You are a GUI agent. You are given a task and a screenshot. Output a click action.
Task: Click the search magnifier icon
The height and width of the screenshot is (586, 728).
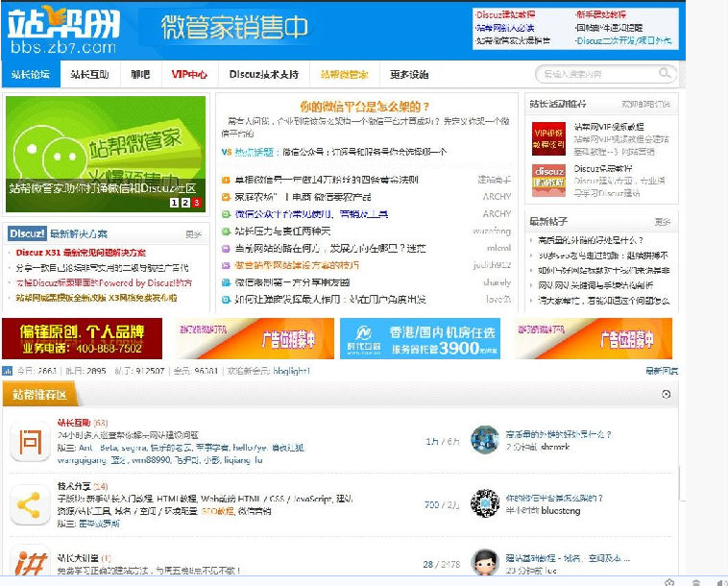pyautogui.click(x=665, y=73)
